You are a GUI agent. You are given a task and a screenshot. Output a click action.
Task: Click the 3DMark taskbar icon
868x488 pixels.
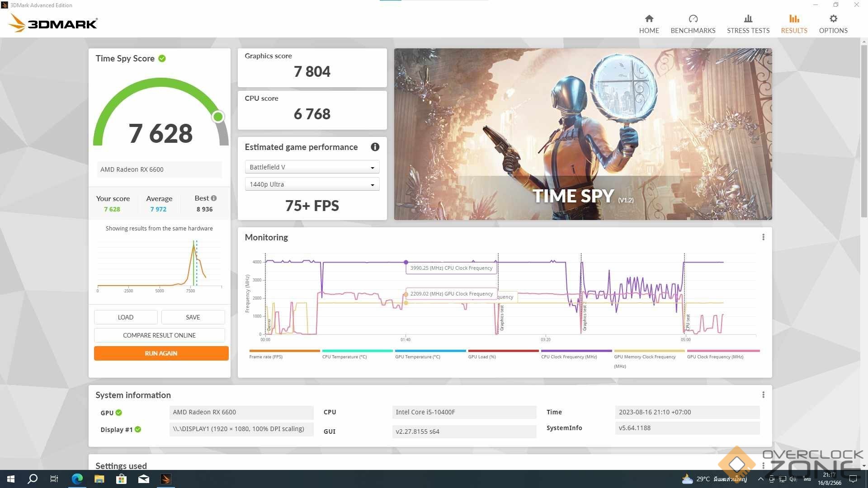tap(165, 479)
